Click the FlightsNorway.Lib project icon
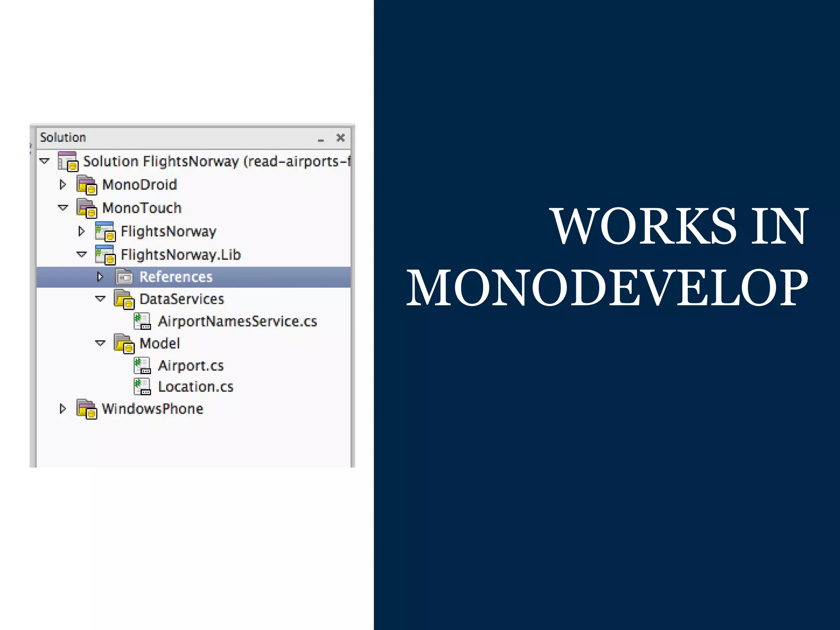840x630 pixels. pyautogui.click(x=105, y=255)
